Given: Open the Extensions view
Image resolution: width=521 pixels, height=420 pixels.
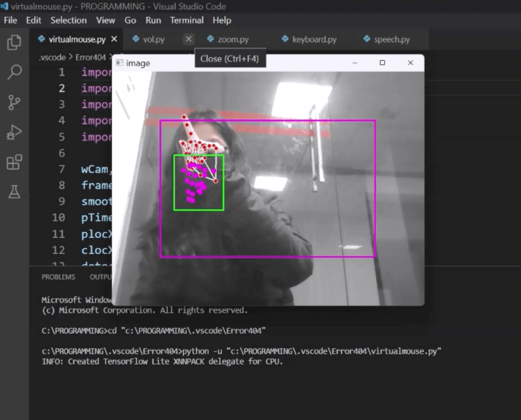Looking at the screenshot, I should point(14,162).
